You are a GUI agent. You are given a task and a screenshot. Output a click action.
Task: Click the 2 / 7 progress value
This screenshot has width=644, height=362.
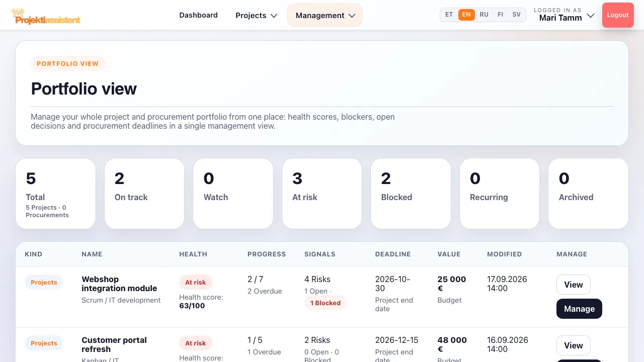[255, 279]
